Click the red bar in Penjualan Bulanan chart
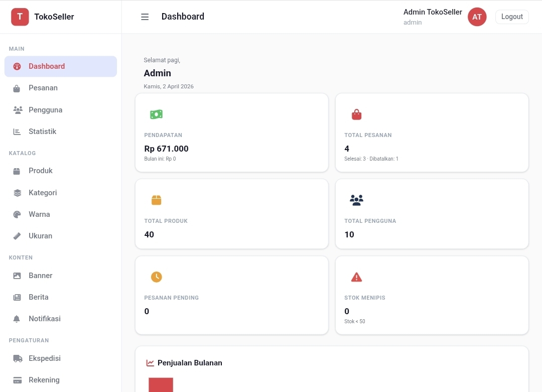Viewport: 542px width, 392px height. (x=161, y=385)
